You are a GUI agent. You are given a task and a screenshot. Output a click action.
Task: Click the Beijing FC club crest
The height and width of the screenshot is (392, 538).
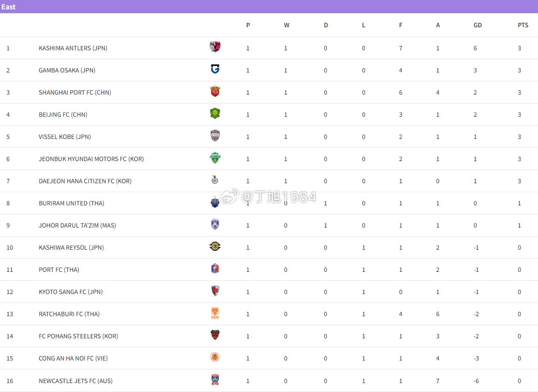pos(215,113)
